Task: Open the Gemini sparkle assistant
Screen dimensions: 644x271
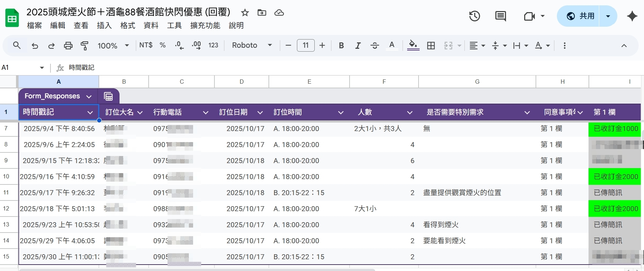Action: coord(632,16)
